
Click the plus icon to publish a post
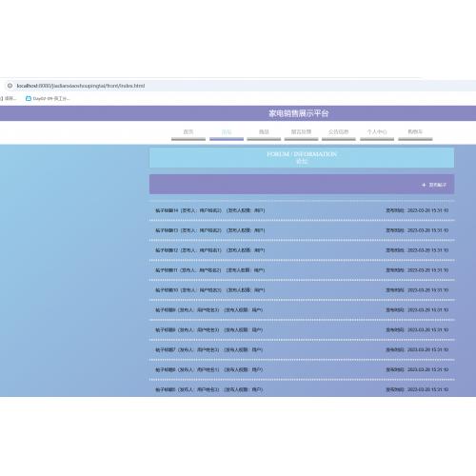click(x=424, y=185)
